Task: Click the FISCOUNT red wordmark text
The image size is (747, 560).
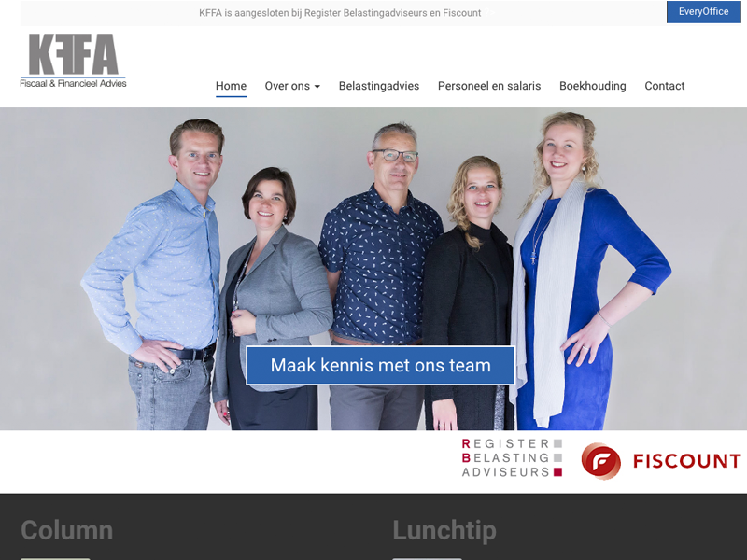Action: [x=686, y=461]
